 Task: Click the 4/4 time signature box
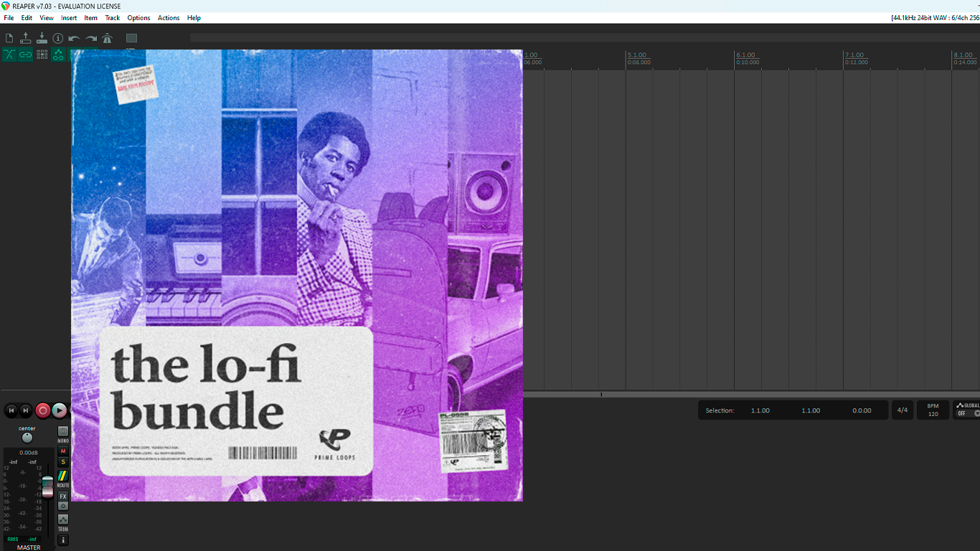pos(903,410)
